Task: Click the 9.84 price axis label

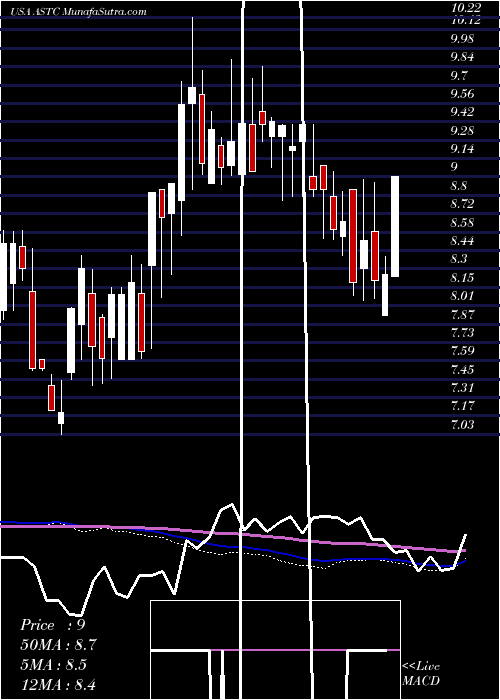Action: point(462,57)
